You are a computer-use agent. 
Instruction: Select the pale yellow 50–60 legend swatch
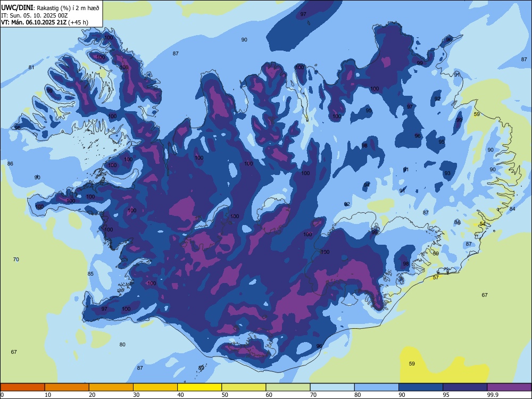click(x=244, y=387)
